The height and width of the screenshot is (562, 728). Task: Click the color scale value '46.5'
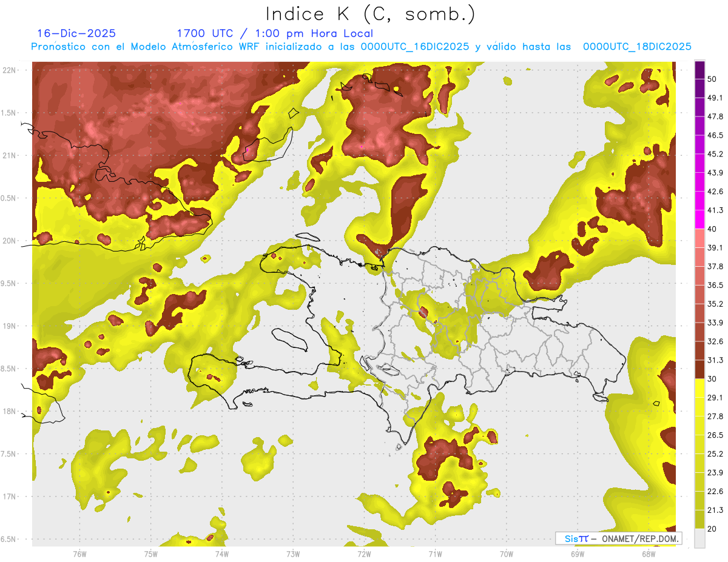pos(715,135)
